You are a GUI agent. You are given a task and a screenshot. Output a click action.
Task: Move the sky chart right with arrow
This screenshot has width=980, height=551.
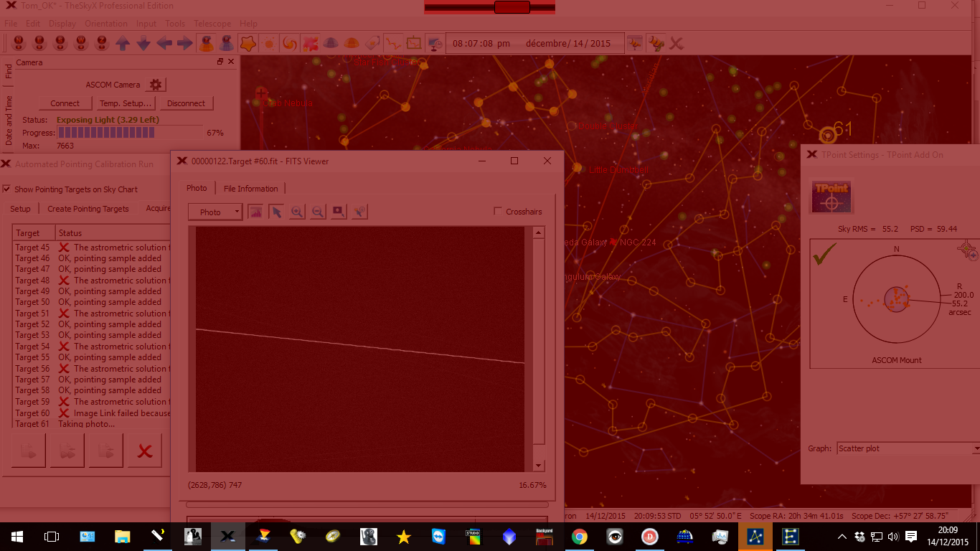185,43
